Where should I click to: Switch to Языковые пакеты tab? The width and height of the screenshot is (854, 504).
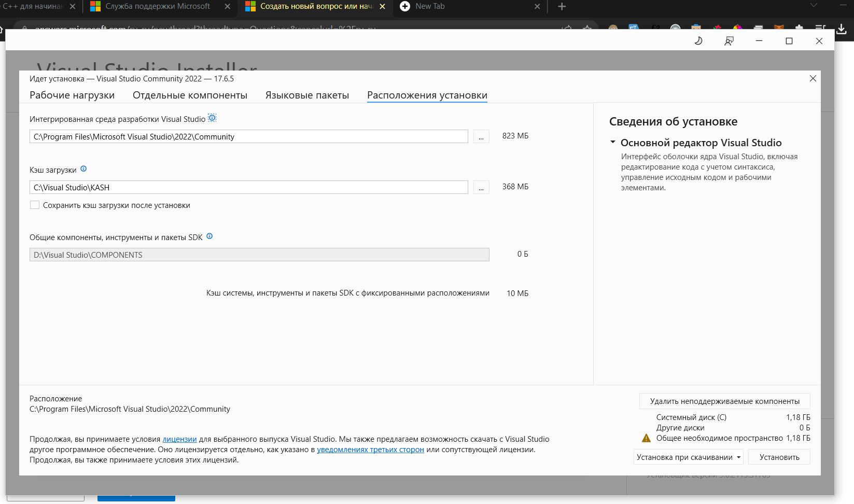(307, 95)
